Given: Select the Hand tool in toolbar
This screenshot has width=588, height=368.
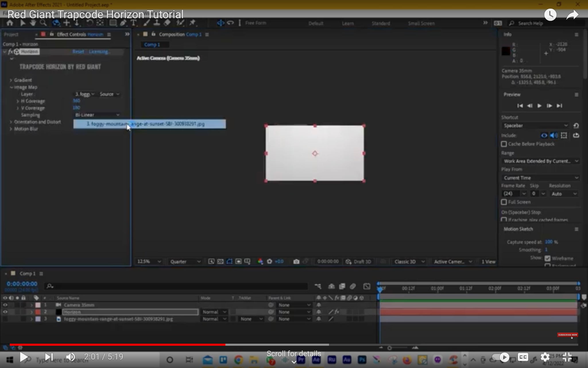Looking at the screenshot, I should 33,23.
